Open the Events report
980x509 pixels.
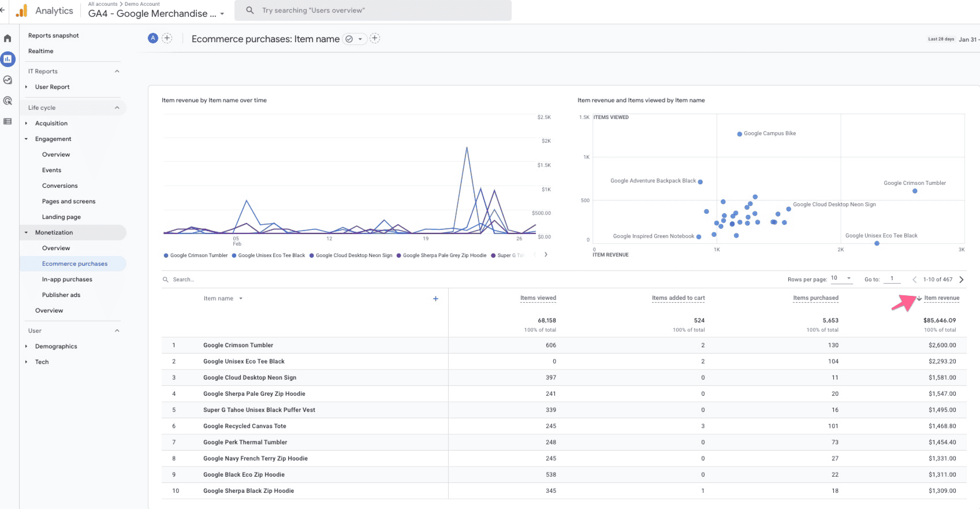[51, 170]
